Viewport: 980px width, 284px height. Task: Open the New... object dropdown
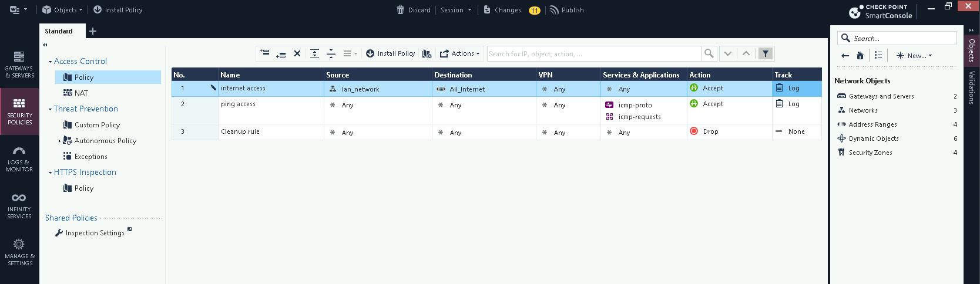914,56
